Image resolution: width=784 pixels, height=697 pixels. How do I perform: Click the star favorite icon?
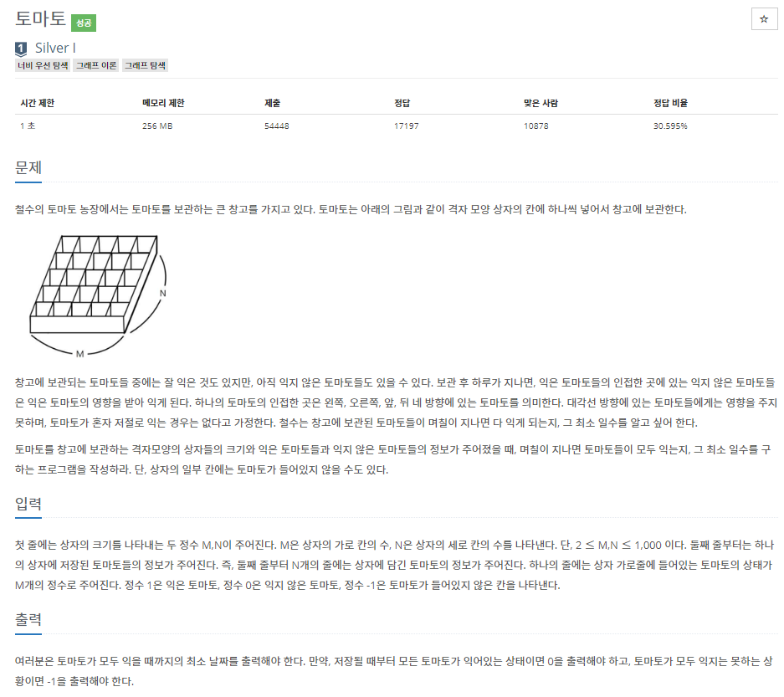click(763, 19)
